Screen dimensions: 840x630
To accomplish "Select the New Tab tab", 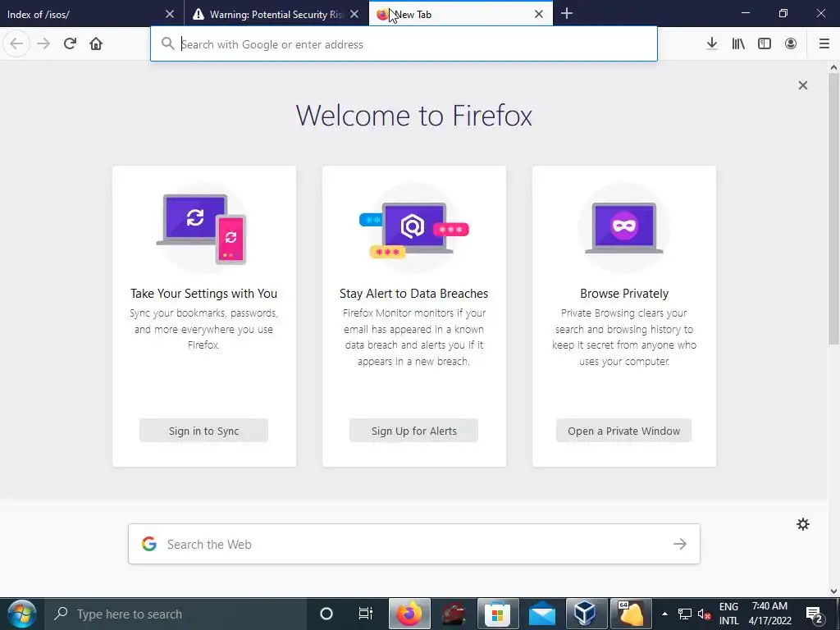I will click(x=461, y=14).
